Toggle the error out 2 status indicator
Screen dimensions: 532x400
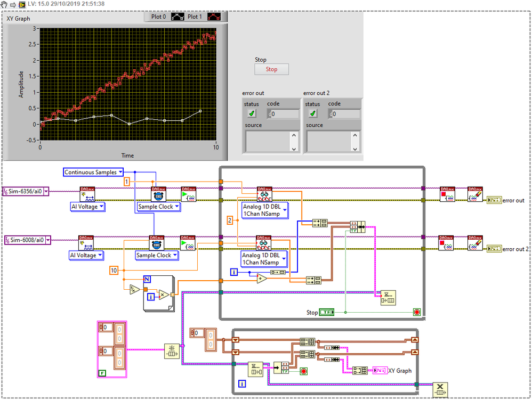pyautogui.click(x=312, y=113)
